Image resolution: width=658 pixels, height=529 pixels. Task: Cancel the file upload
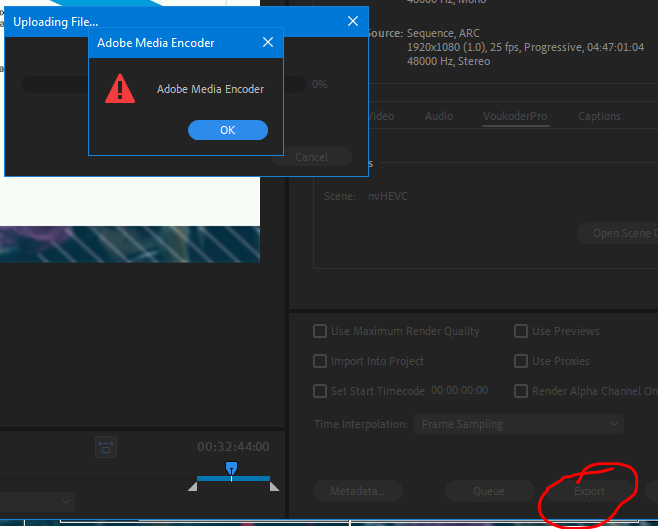312,157
